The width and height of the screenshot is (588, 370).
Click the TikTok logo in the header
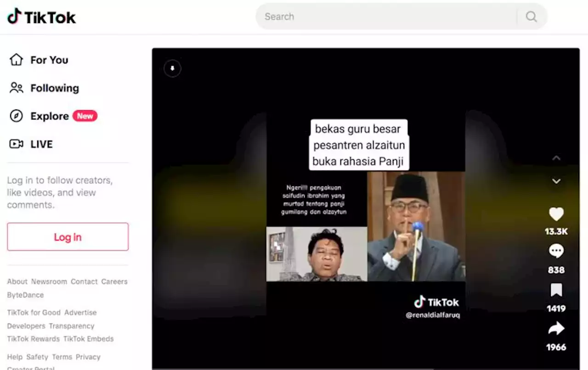tap(41, 17)
